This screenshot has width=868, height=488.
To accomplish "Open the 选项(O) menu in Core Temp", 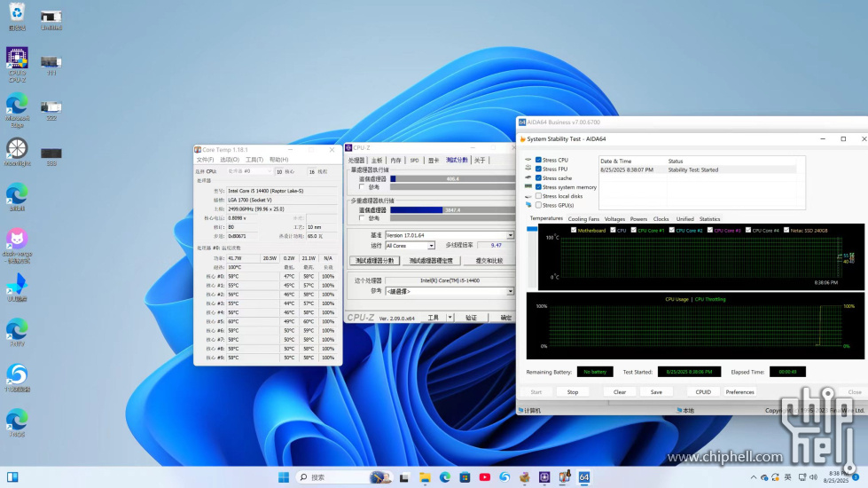I will click(229, 160).
